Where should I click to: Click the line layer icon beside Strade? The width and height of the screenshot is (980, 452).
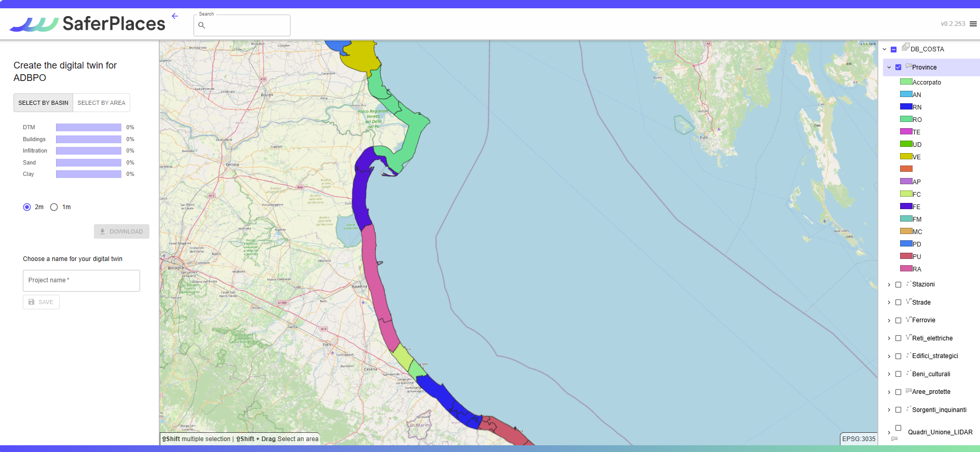pyautogui.click(x=908, y=302)
